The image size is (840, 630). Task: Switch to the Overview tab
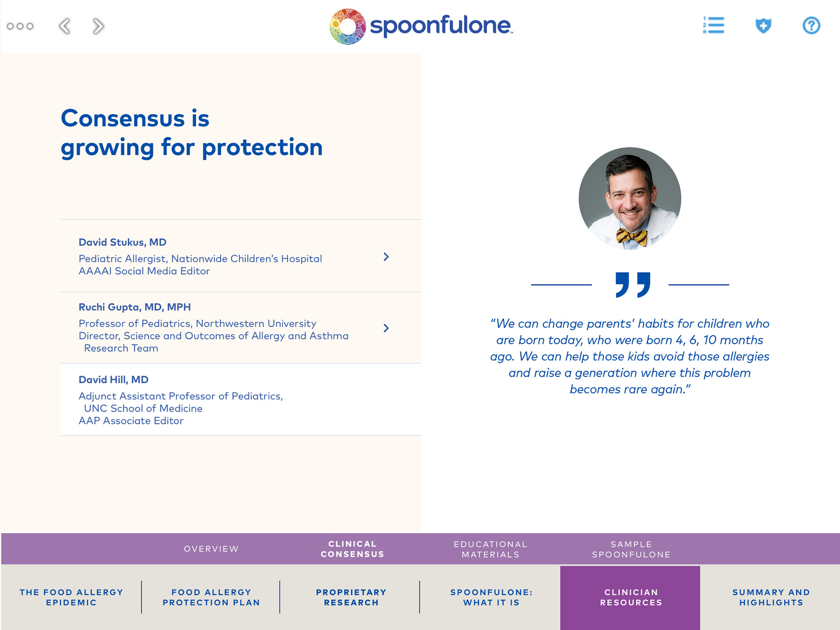click(x=211, y=549)
